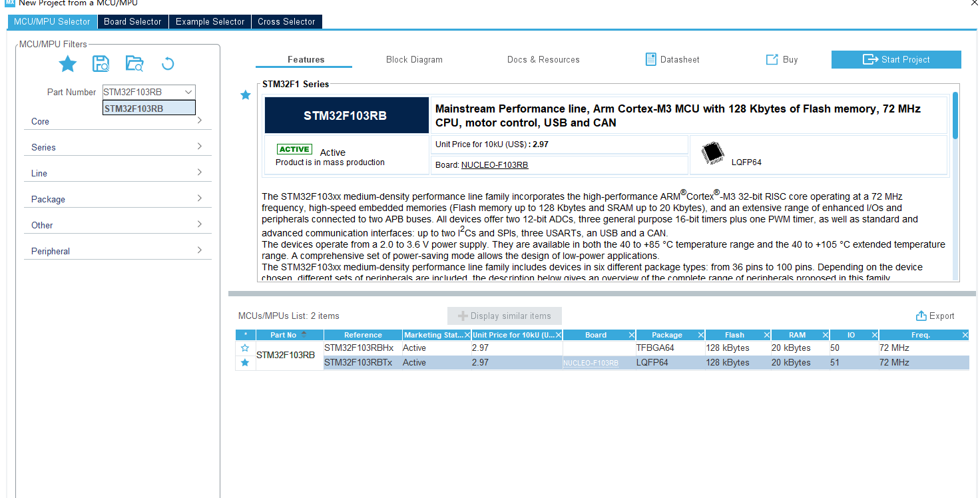The height and width of the screenshot is (498, 980).
Task: Click LQFP64 chip package image
Action: coord(713,154)
